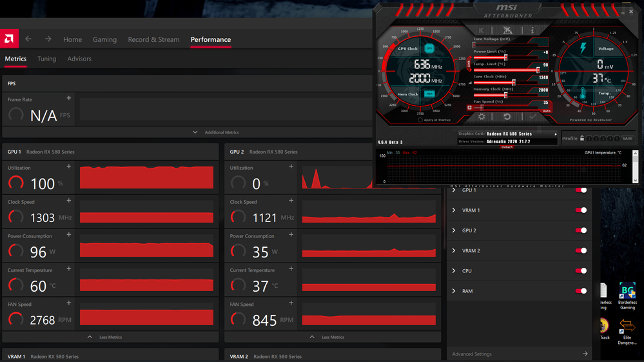Click the Afterburner Link power-temp icon

coord(469,64)
